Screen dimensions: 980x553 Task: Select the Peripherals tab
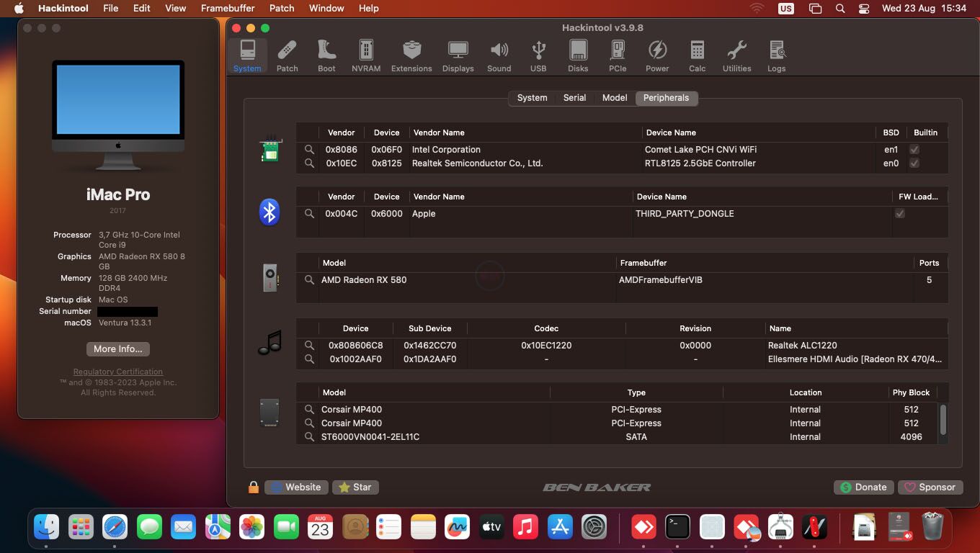pyautogui.click(x=666, y=98)
